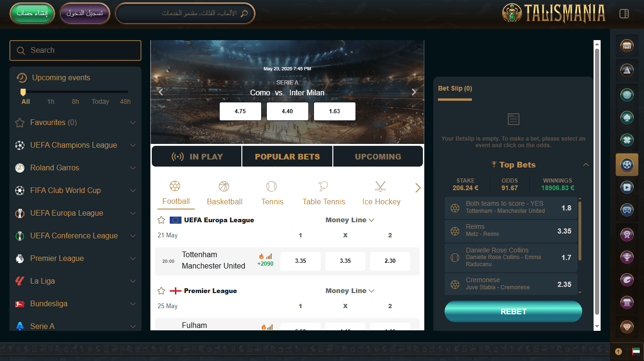Favourite the Premier League match star
644x361 pixels.
(x=161, y=291)
